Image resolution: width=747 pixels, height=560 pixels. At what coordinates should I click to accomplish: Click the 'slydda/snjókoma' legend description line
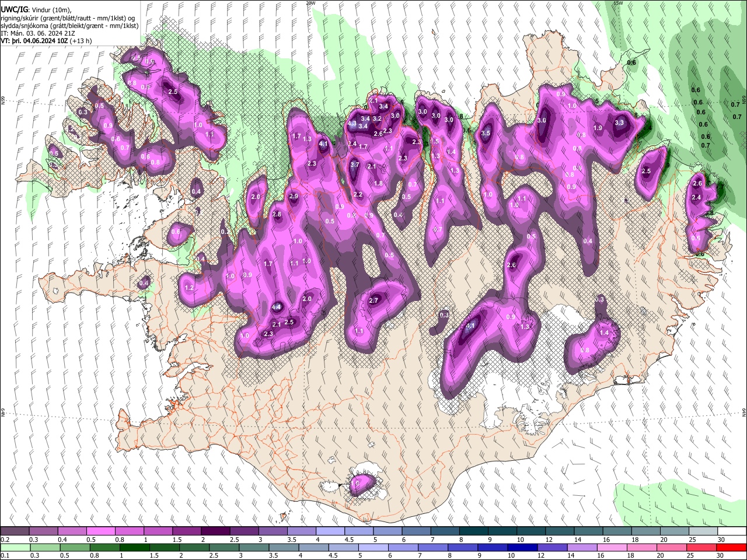69,26
